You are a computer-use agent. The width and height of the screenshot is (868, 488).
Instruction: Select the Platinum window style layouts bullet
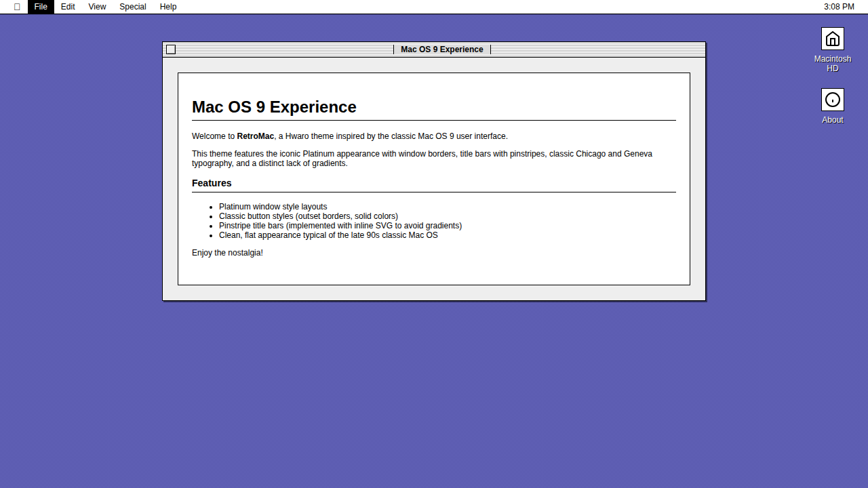273,207
